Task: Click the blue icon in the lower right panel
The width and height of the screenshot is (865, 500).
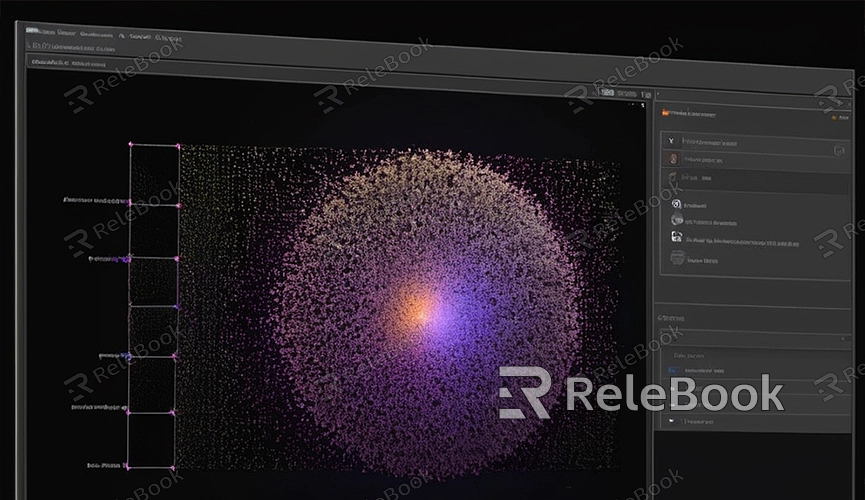Action: [x=672, y=370]
